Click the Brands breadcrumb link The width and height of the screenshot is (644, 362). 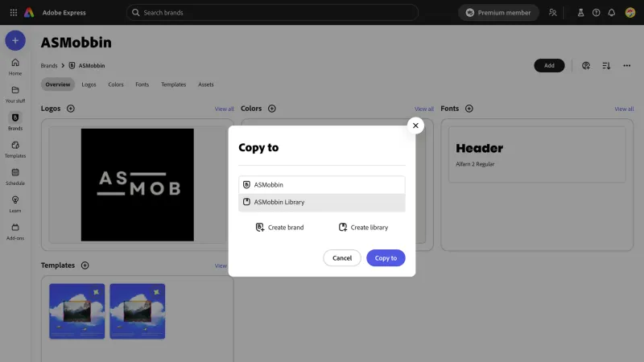(49, 65)
